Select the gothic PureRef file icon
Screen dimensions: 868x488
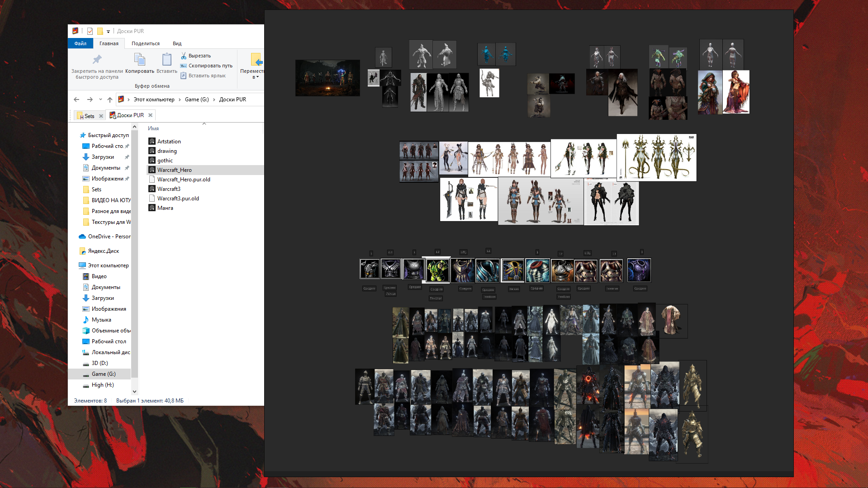pyautogui.click(x=152, y=161)
